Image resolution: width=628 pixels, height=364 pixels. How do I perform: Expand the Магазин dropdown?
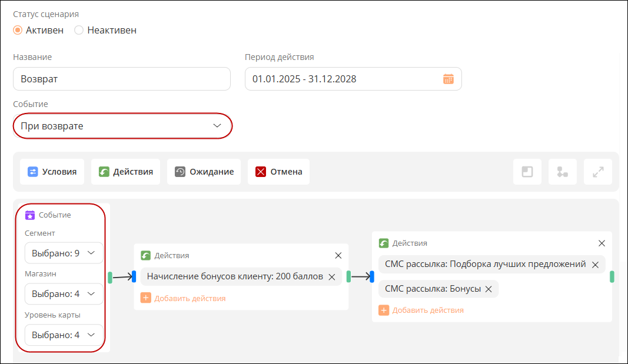point(64,294)
